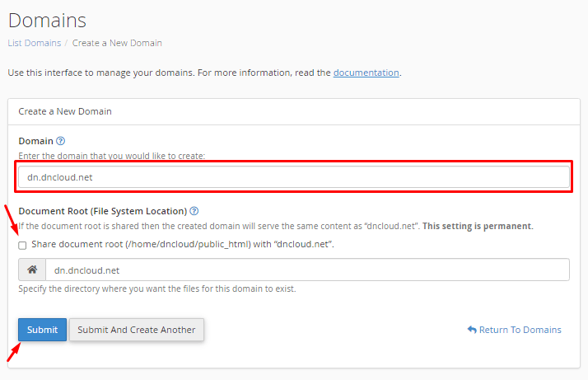Focus the Domain field containing dn.dncloud.net
588x380 pixels.
[x=294, y=177]
